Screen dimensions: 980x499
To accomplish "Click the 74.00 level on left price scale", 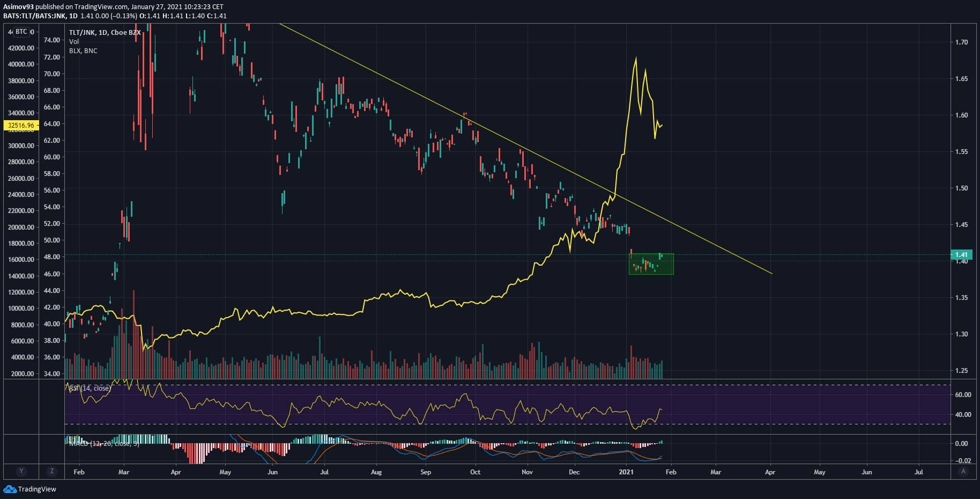I will [x=51, y=40].
